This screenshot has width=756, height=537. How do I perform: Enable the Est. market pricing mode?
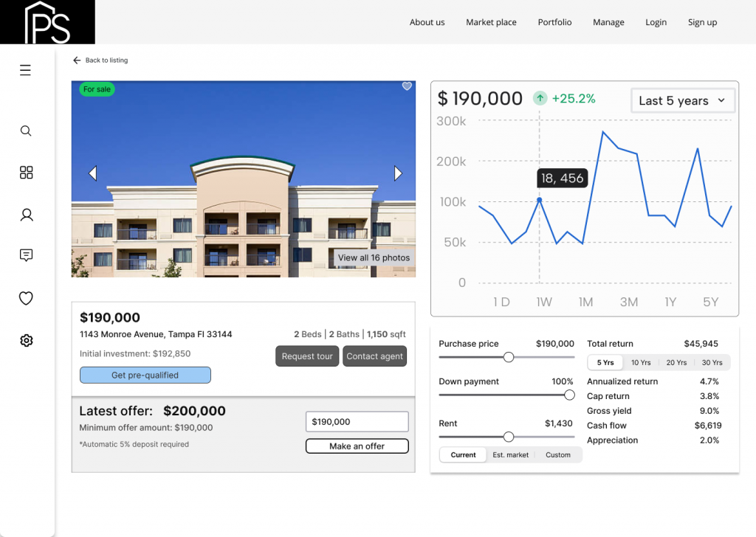pos(510,455)
